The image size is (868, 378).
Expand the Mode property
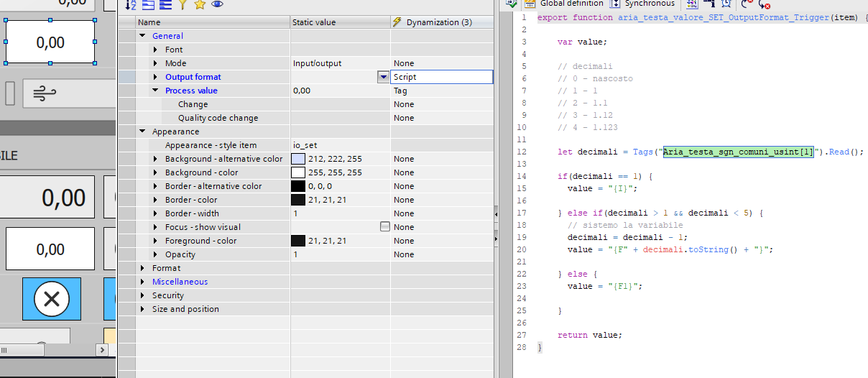click(156, 63)
